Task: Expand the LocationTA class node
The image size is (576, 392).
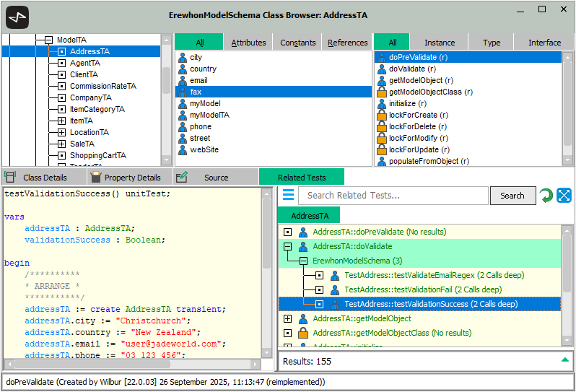Action: pyautogui.click(x=61, y=133)
